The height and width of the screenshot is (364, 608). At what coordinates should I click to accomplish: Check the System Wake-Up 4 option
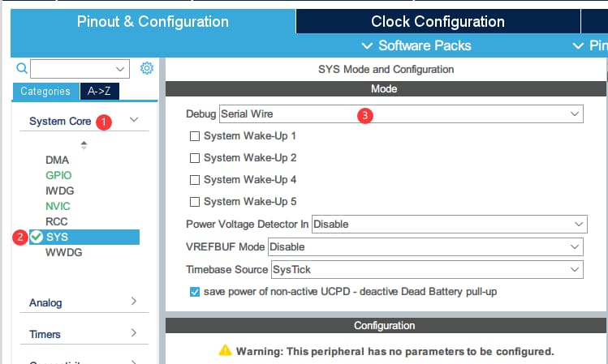(195, 180)
